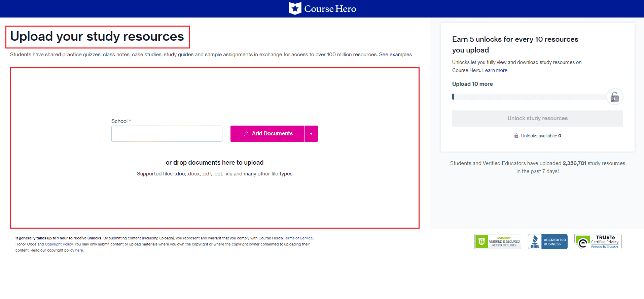This screenshot has width=644, height=299.
Task: Click the 'Unlocks available: 0' text
Action: click(541, 136)
